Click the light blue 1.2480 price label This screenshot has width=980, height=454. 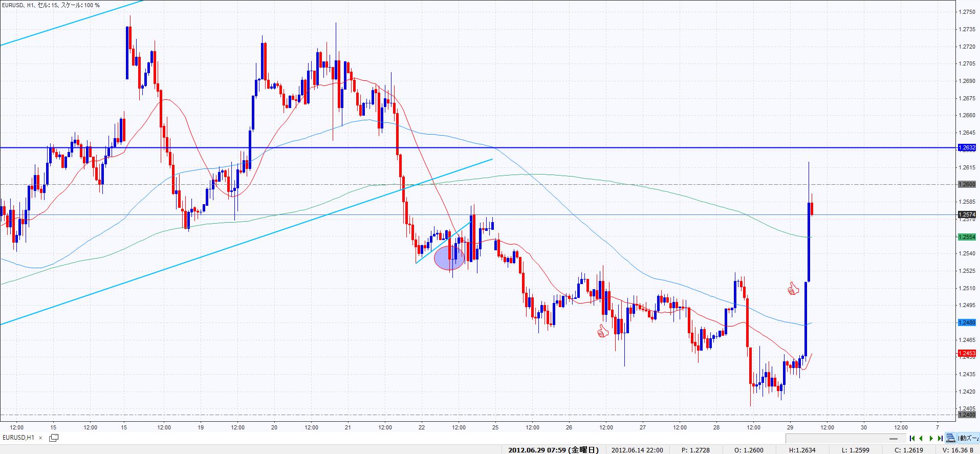967,322
